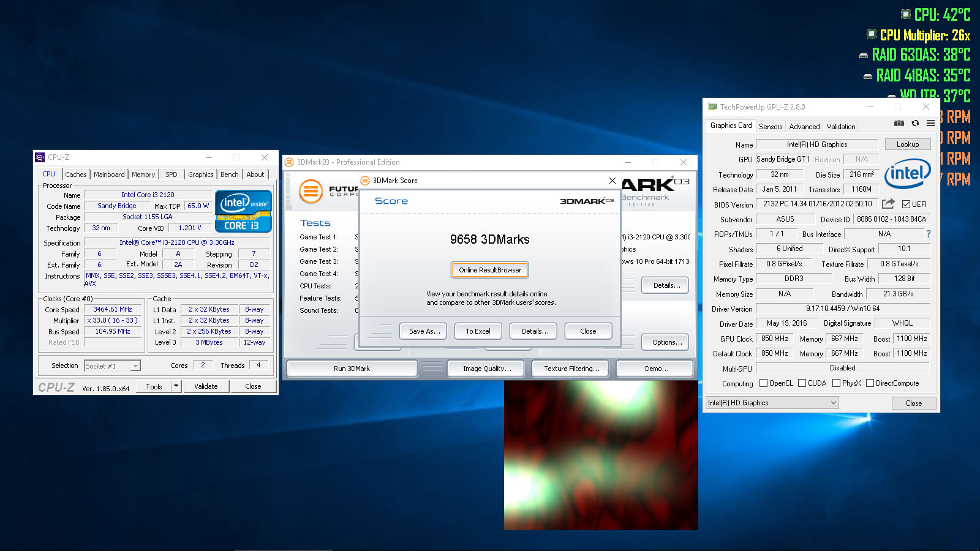Click the Bus Interface question mark icon
Viewport: 980px width, 551px height.
(x=929, y=234)
